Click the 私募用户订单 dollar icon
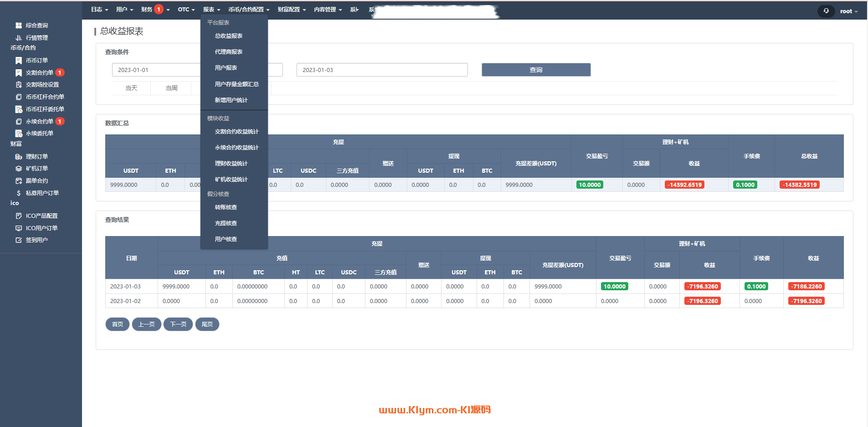Image resolution: width=868 pixels, height=427 pixels. pos(19,193)
